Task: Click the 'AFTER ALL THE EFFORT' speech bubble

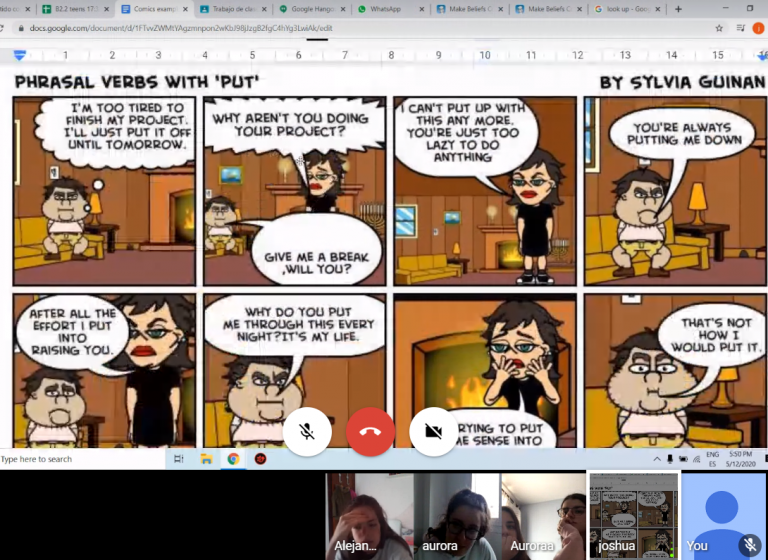Action: pos(72,332)
